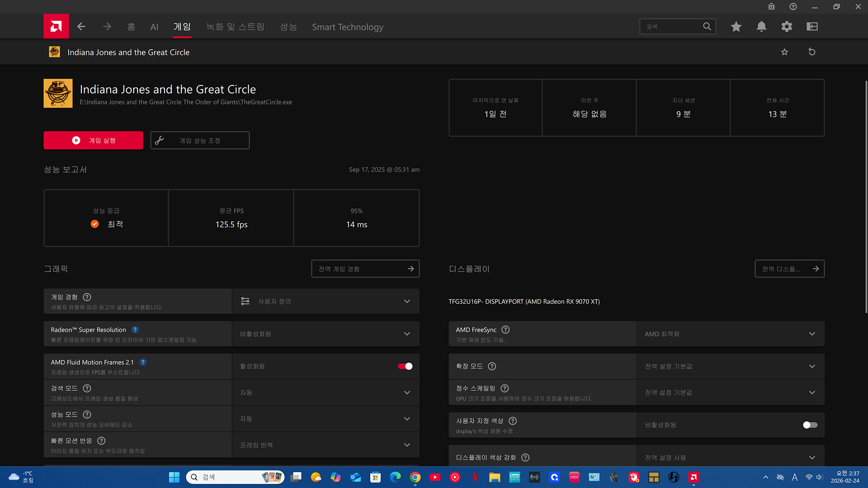
Task: Switch to 녹화 및 스트림 tab
Action: point(235,27)
